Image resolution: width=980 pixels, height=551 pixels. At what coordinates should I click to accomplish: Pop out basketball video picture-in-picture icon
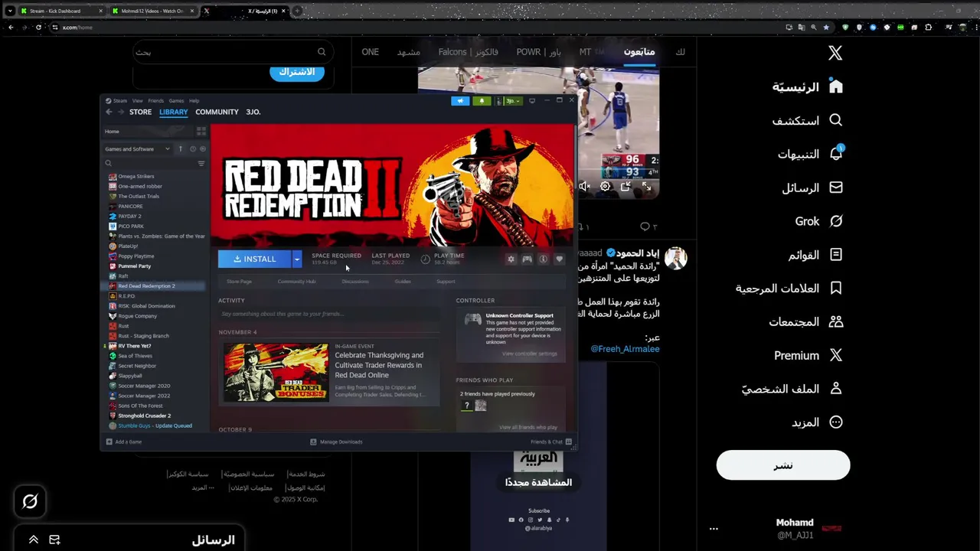coord(626,186)
